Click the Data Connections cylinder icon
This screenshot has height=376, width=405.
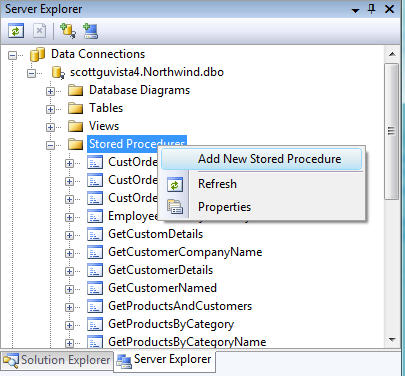click(37, 54)
